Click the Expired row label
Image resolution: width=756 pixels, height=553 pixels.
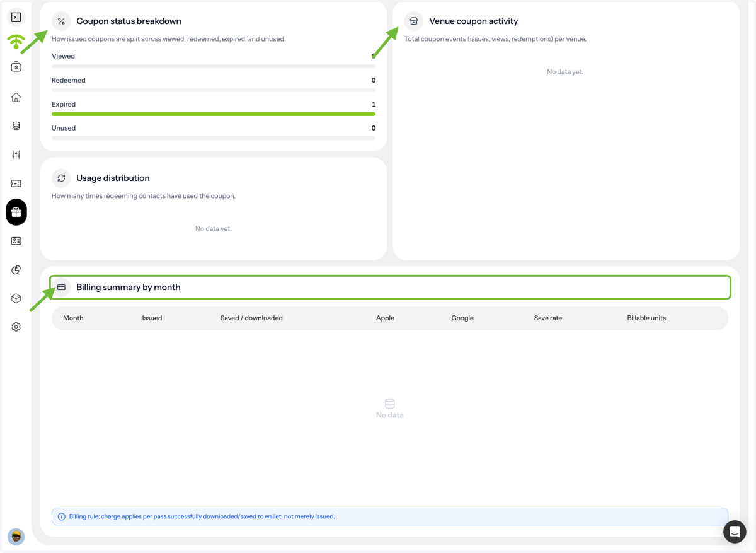(x=64, y=104)
